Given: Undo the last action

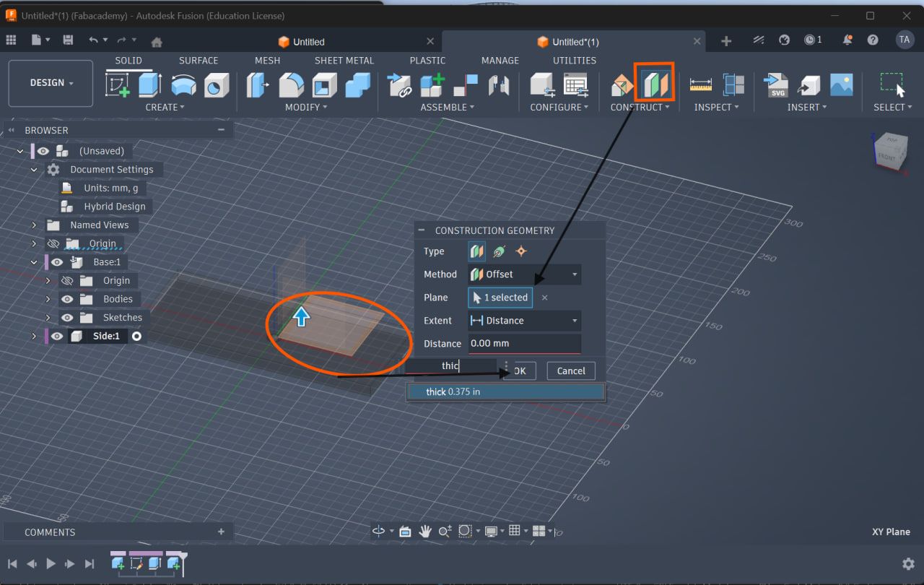Looking at the screenshot, I should click(x=93, y=40).
